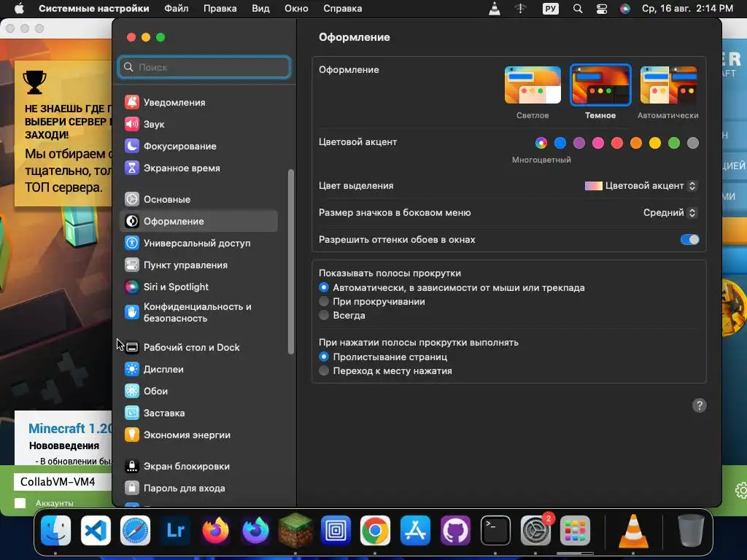Launch Finder from the Dock
Image resolution: width=747 pixels, height=560 pixels.
coord(55,530)
